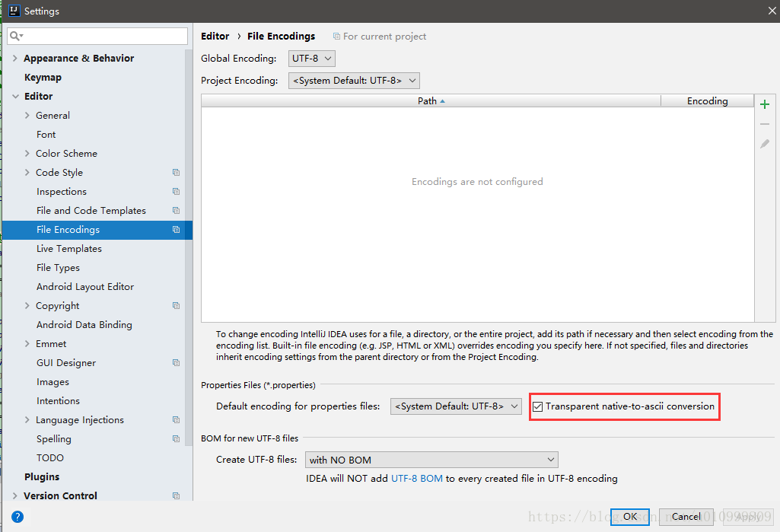The height and width of the screenshot is (532, 780).
Task: Click the green plus add encoding icon
Action: coord(765,104)
